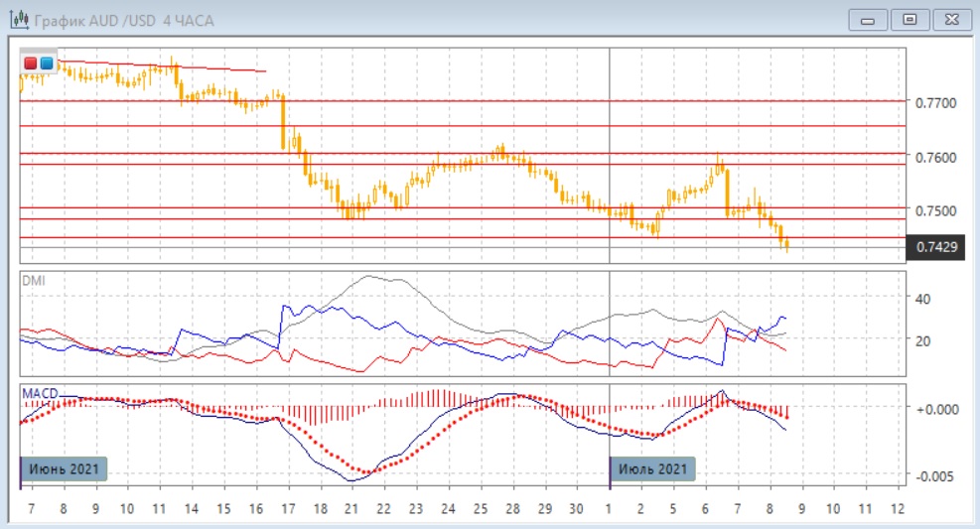Click the 0.7500 price axis label
Viewport: 980px width, 529px height.
[936, 211]
